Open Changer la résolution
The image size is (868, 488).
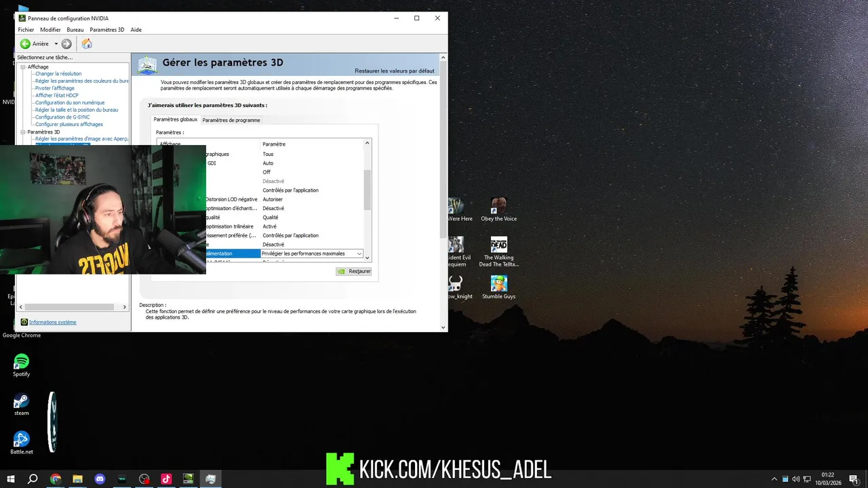[x=58, y=74]
